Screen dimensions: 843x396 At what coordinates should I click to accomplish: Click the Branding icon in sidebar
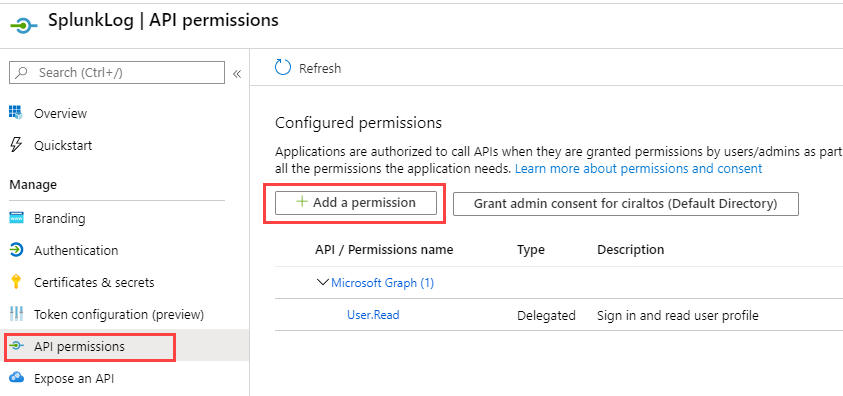(17, 218)
